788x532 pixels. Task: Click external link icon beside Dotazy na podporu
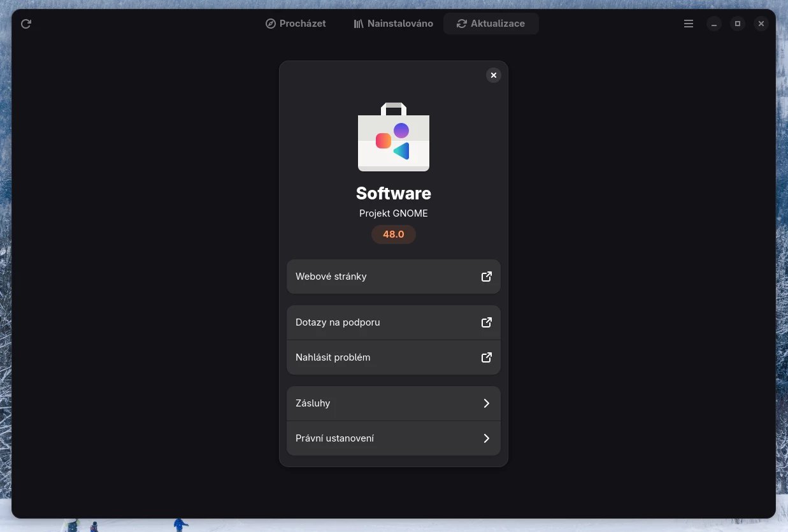point(487,322)
